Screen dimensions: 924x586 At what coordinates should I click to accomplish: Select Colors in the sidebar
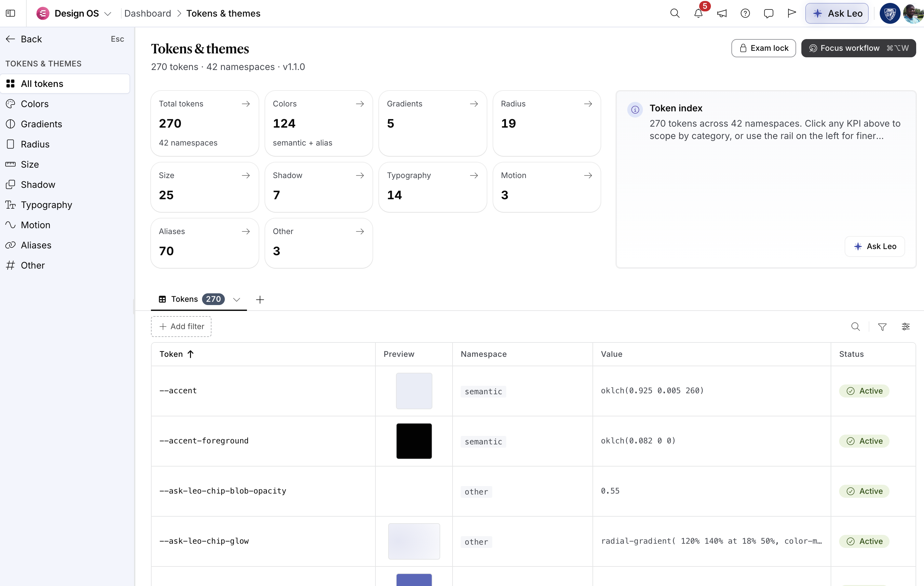point(65,104)
